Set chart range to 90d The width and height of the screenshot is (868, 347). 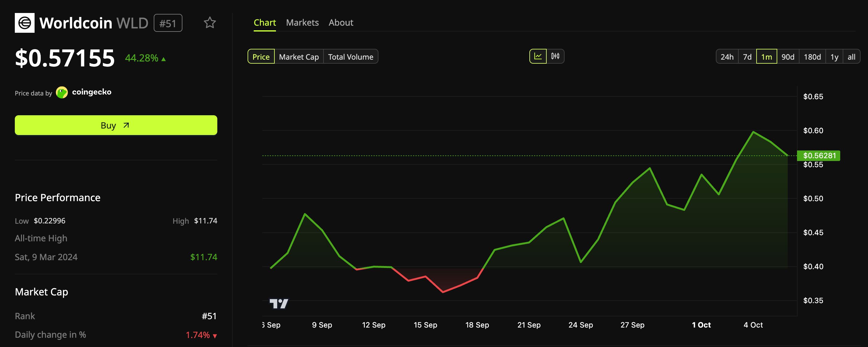(788, 57)
